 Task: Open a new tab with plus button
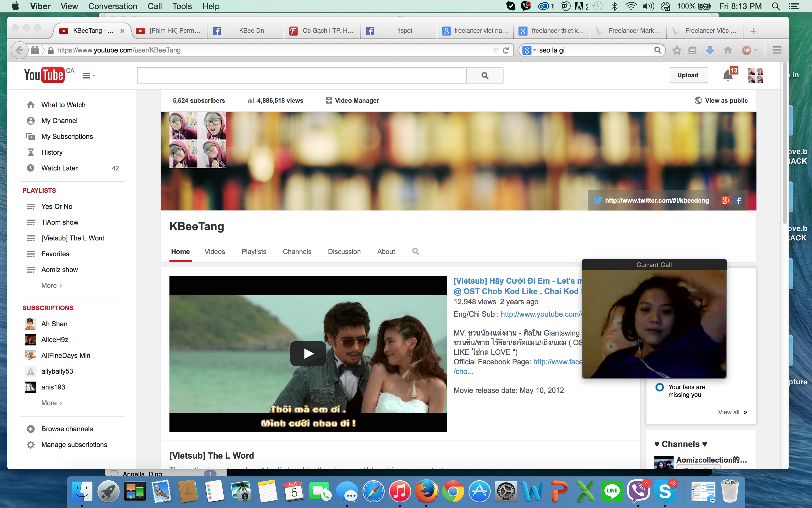(x=753, y=31)
